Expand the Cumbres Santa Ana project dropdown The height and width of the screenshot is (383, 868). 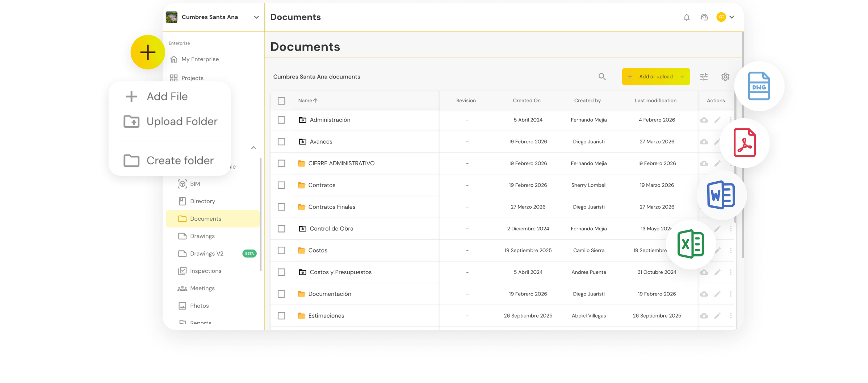tap(256, 17)
